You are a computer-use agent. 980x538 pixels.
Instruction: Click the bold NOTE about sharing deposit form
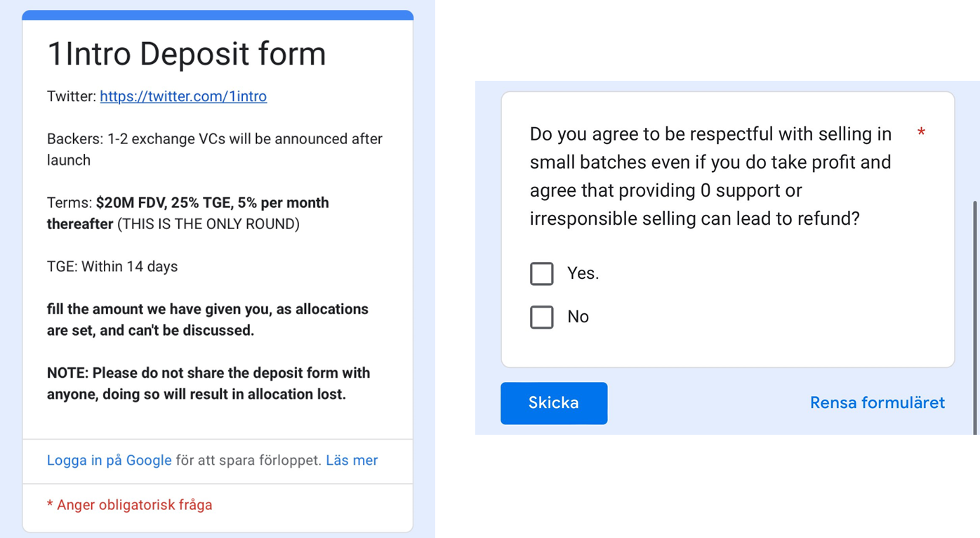coord(208,383)
